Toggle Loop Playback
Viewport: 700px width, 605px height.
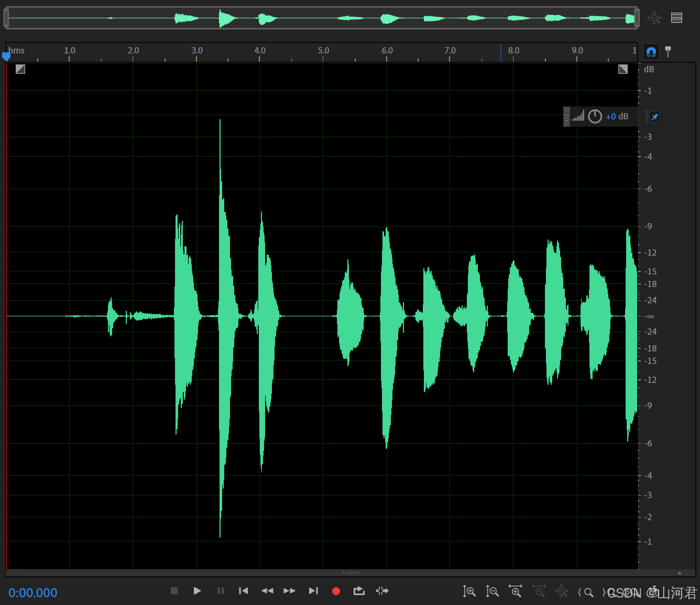(359, 591)
